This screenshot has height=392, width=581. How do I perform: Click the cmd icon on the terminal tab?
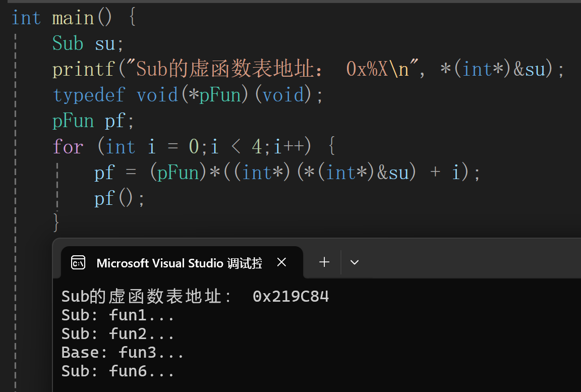tap(78, 262)
